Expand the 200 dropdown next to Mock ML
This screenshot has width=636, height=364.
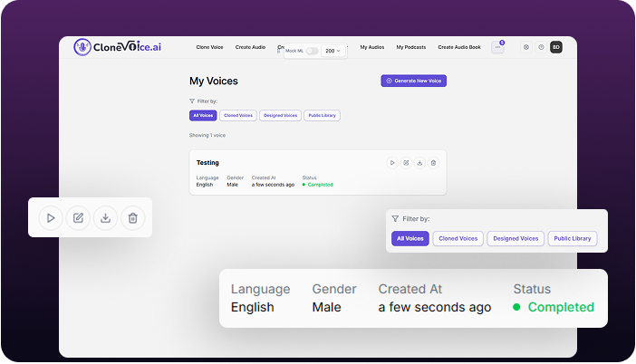(x=333, y=52)
